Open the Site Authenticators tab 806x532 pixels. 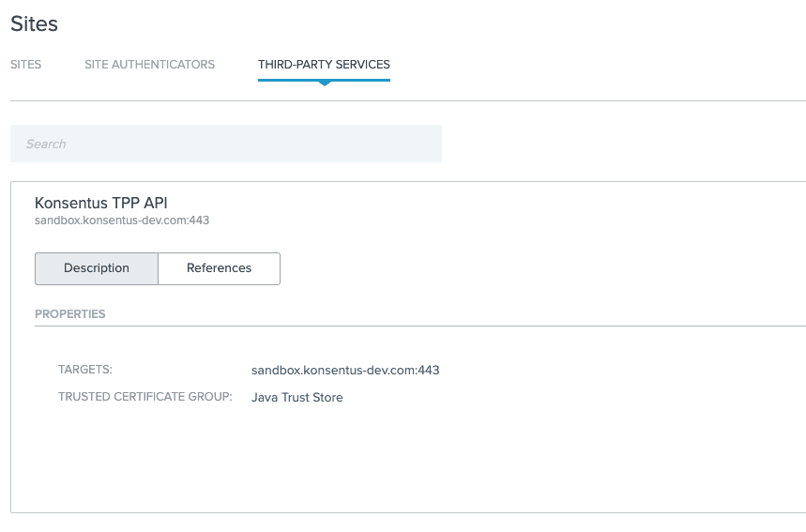click(149, 65)
